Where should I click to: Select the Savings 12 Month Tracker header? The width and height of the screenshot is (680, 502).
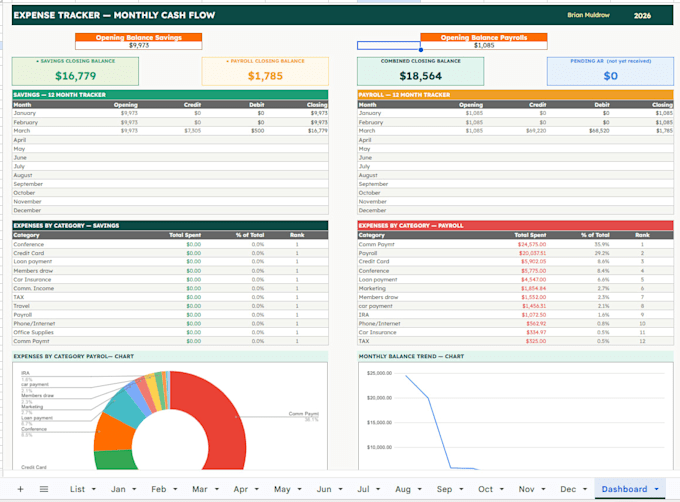(x=170, y=95)
